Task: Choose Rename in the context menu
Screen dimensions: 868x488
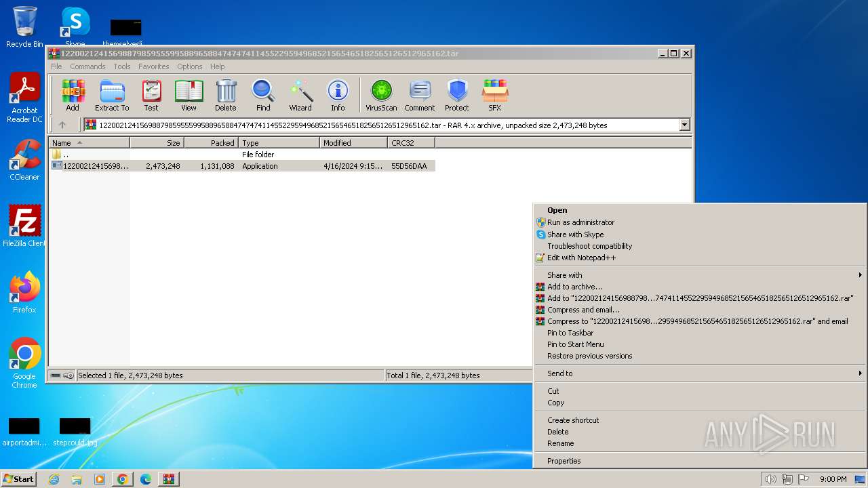Action: coord(700,443)
